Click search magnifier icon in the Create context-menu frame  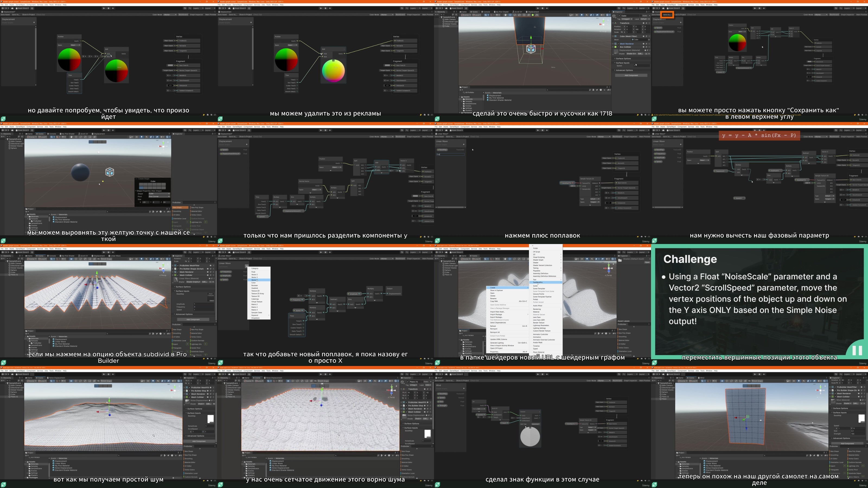click(624, 252)
